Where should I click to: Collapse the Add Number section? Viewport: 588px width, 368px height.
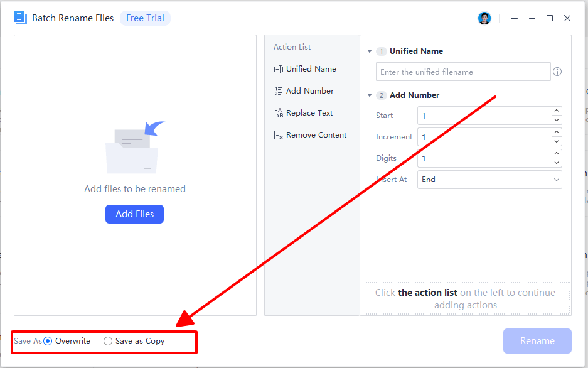pyautogui.click(x=369, y=95)
